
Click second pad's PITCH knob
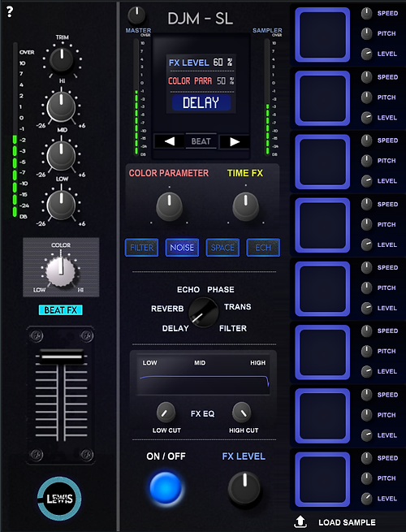(x=366, y=97)
